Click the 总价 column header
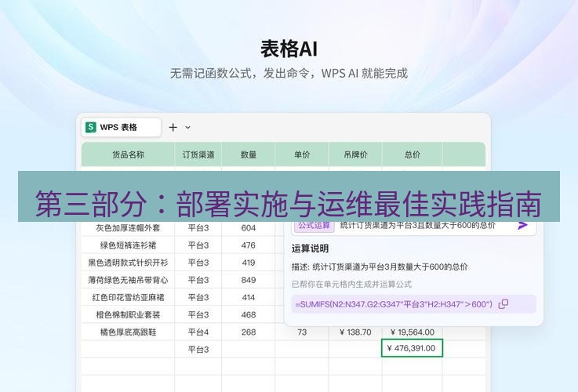 (x=412, y=154)
